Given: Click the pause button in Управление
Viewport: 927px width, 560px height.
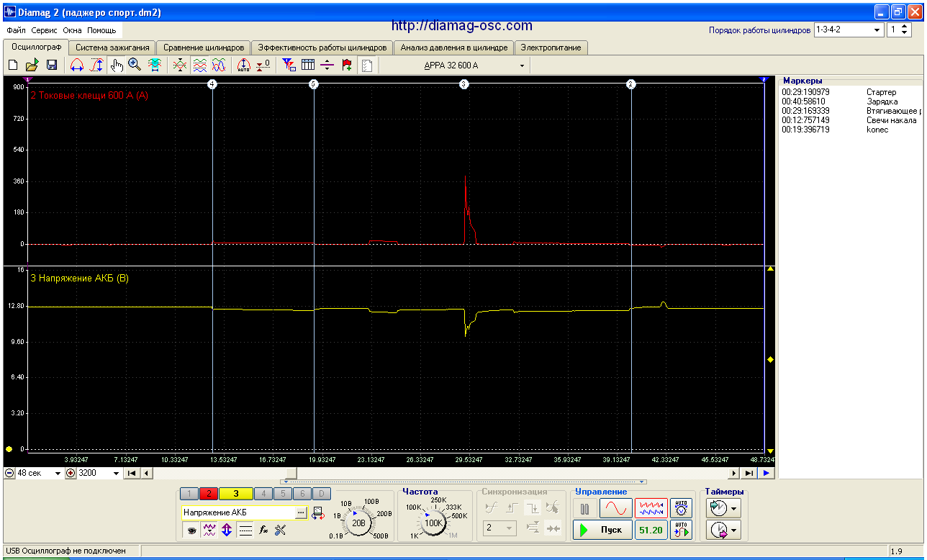Looking at the screenshot, I should tap(585, 509).
